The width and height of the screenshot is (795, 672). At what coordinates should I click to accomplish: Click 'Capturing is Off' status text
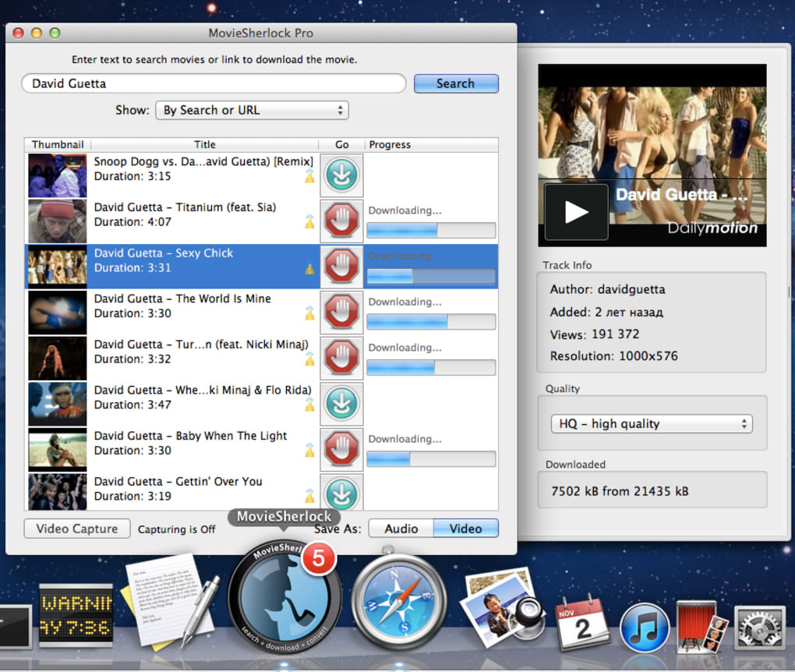click(176, 529)
